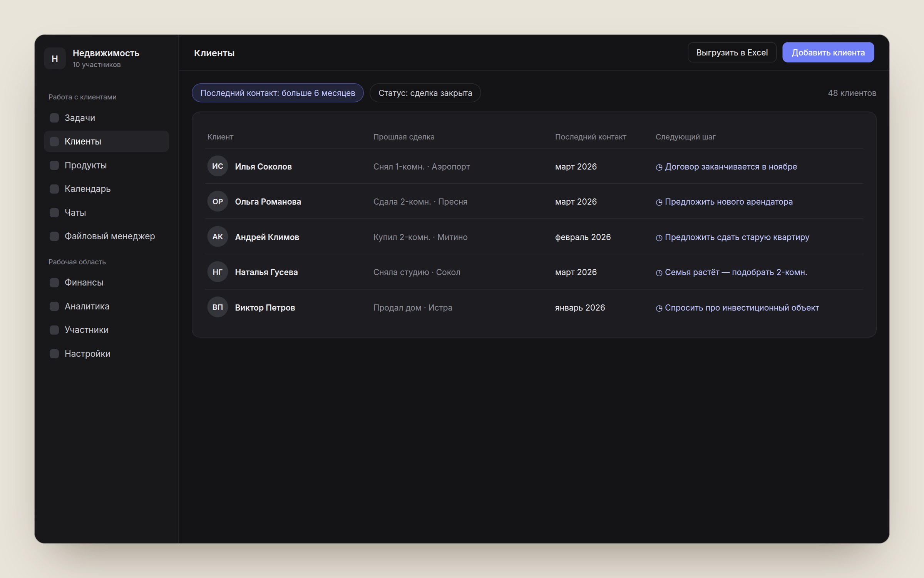Click the Задачи sidebar icon

coord(54,118)
